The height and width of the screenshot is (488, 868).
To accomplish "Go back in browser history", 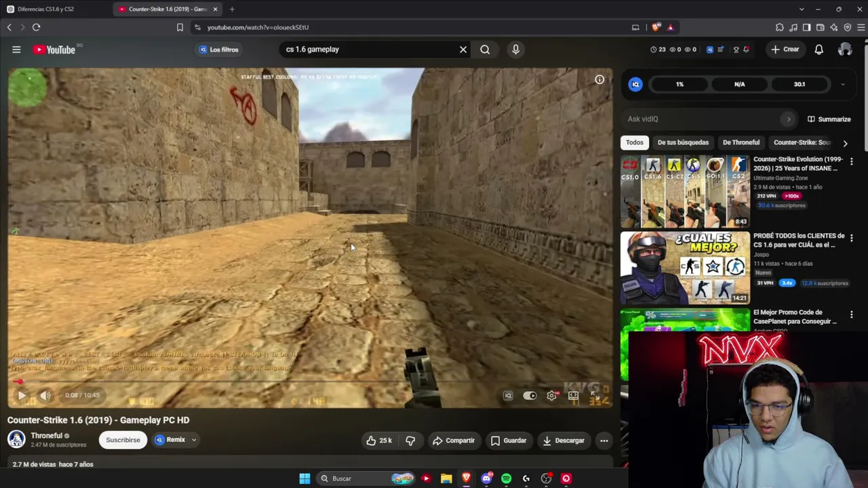I will point(9,27).
